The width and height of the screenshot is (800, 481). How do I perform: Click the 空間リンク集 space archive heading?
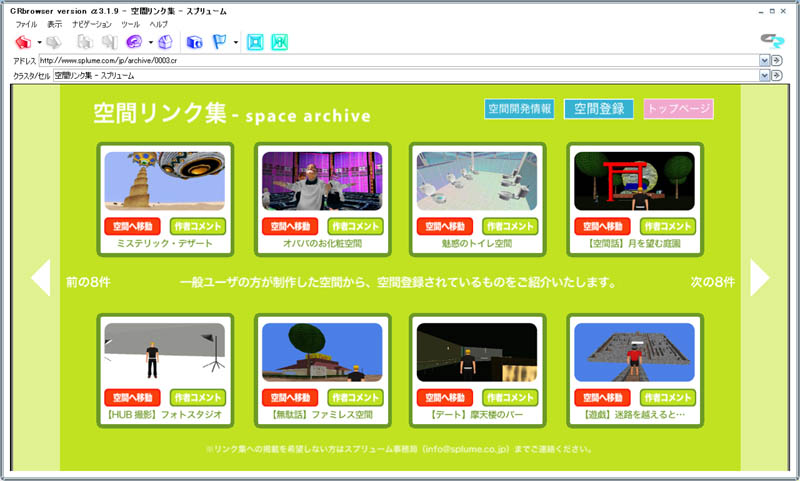232,113
